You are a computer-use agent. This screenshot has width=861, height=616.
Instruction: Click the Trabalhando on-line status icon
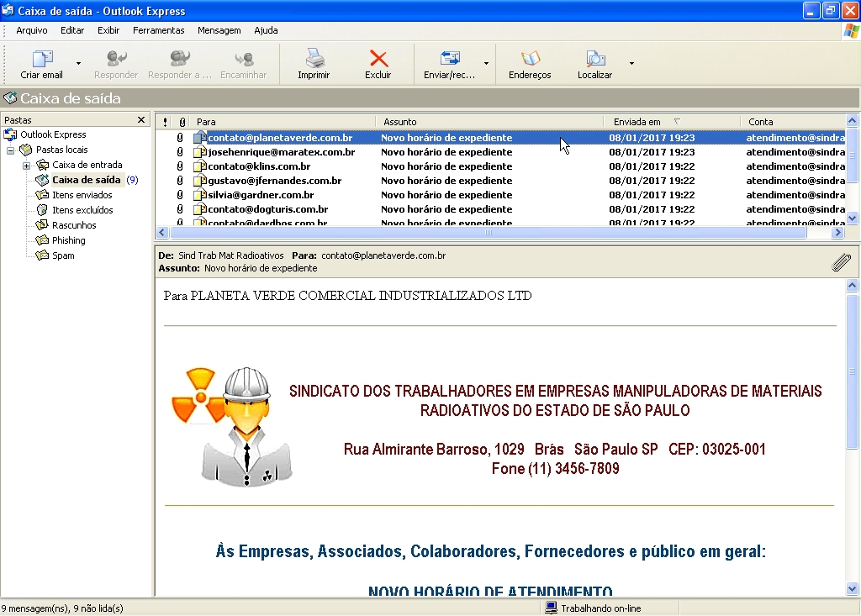(551, 608)
